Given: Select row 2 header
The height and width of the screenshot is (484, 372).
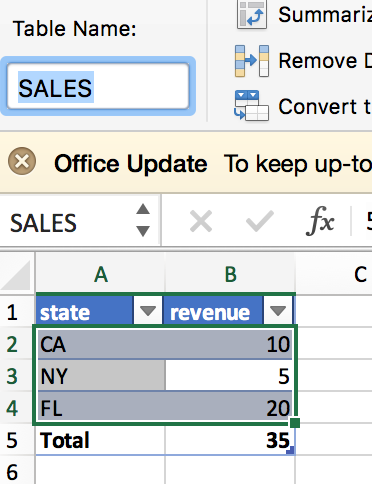Looking at the screenshot, I should [17, 344].
